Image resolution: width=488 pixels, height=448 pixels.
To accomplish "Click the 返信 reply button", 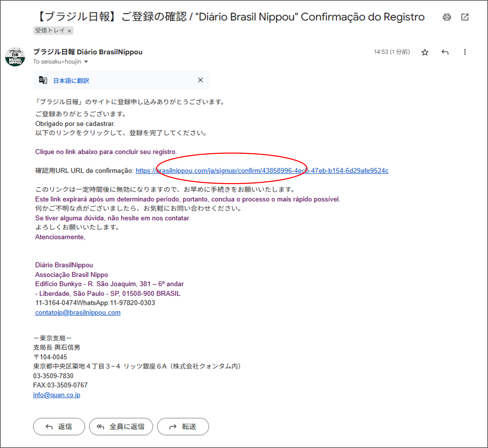I will click(x=59, y=426).
